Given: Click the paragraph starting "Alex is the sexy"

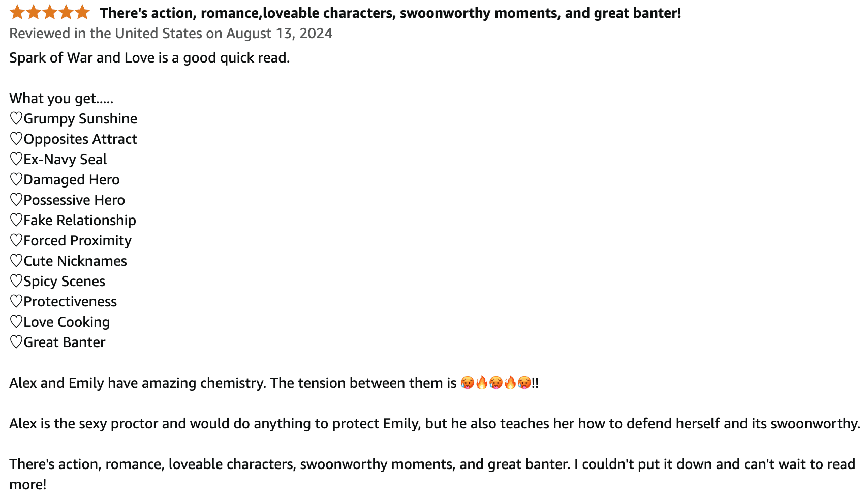Looking at the screenshot, I should pyautogui.click(x=435, y=423).
